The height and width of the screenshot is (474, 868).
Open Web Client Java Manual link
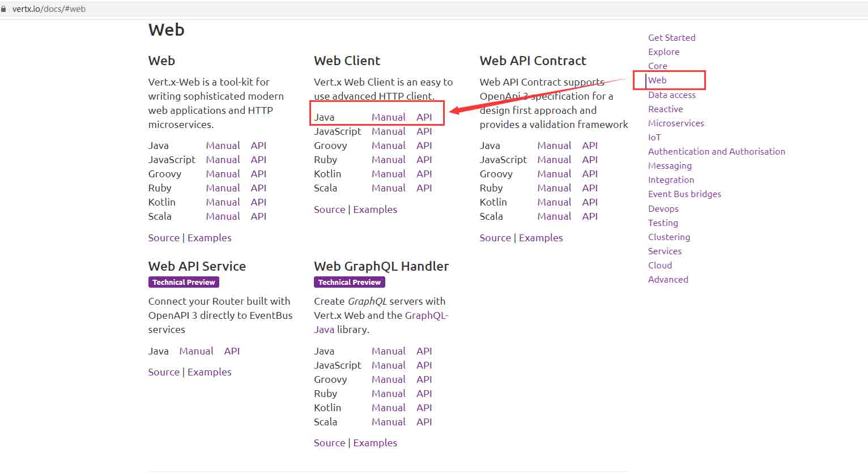click(388, 117)
